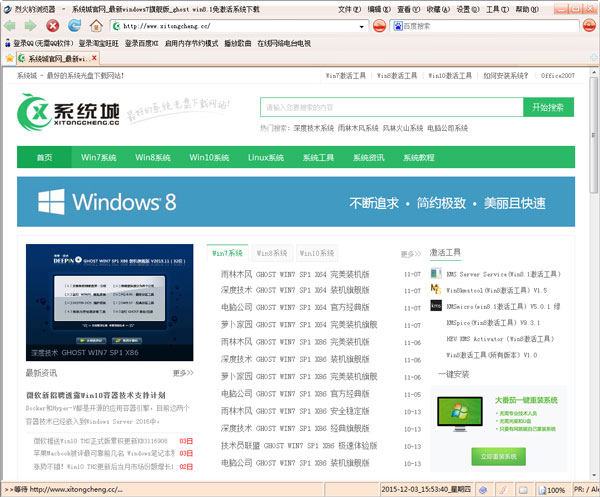Open the 帮助 menu
This screenshot has height=497, width=600.
click(527, 9)
